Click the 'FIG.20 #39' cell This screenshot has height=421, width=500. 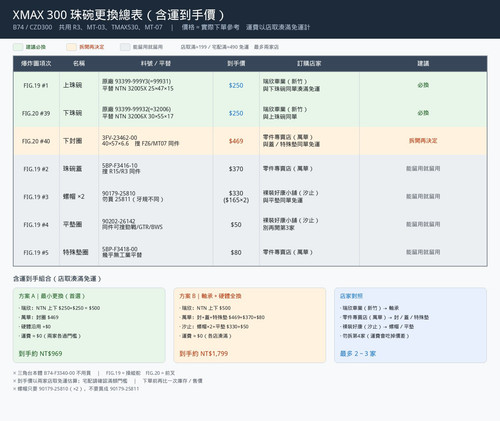point(36,113)
